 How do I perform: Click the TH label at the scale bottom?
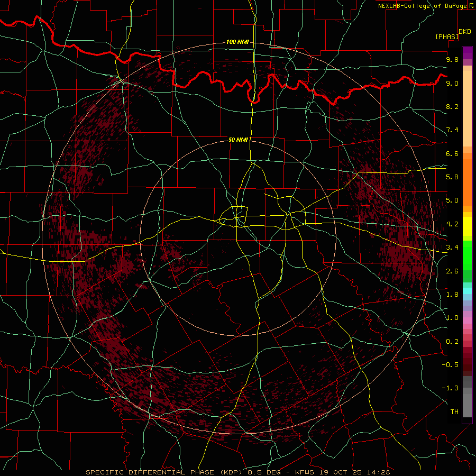coord(454,412)
